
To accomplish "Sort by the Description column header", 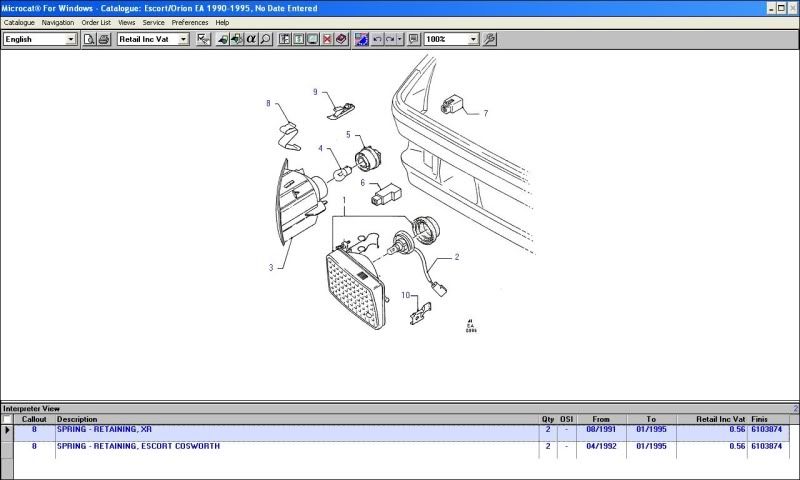I will 77,419.
